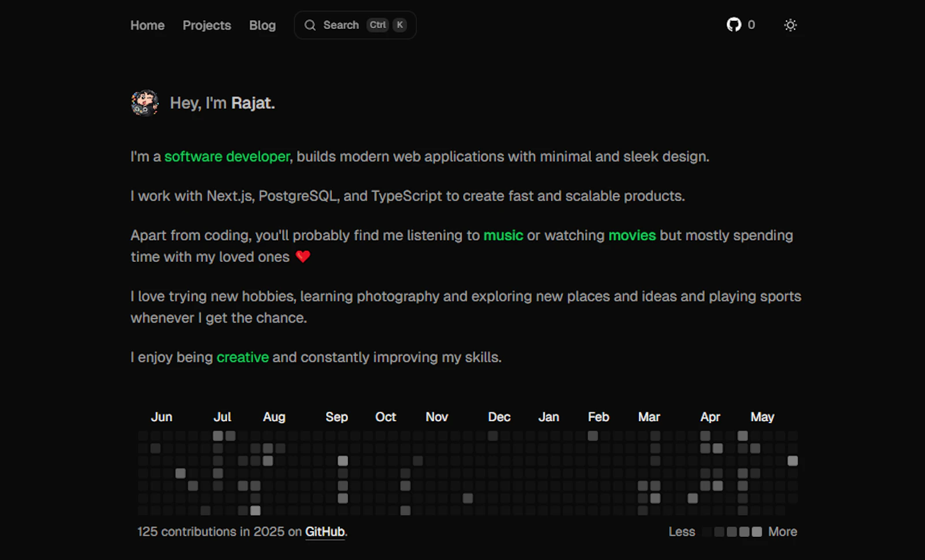Image resolution: width=925 pixels, height=560 pixels.
Task: Toggle the light/dark theme sun icon
Action: (x=790, y=25)
